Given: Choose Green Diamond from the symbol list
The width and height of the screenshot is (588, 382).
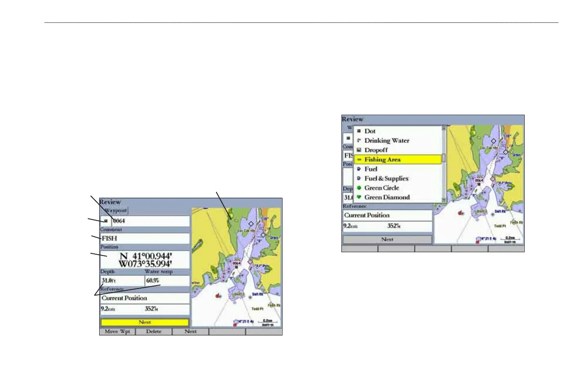Looking at the screenshot, I should (398, 197).
